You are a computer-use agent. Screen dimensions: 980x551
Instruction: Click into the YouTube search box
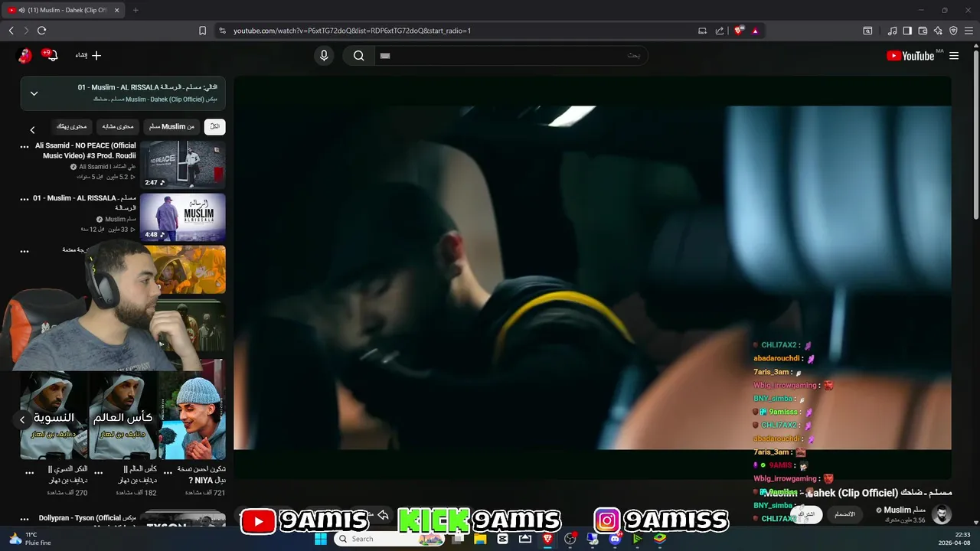point(511,55)
